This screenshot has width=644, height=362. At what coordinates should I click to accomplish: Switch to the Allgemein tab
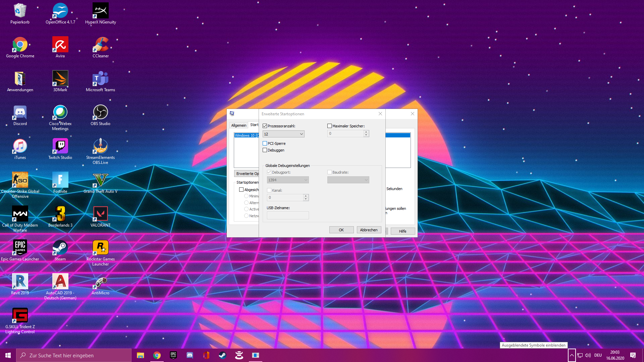click(x=238, y=125)
